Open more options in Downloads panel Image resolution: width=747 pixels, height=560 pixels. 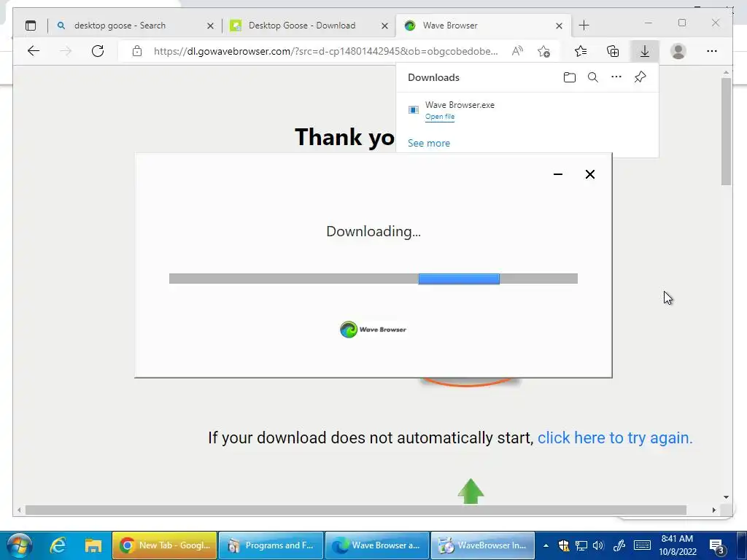click(x=616, y=77)
